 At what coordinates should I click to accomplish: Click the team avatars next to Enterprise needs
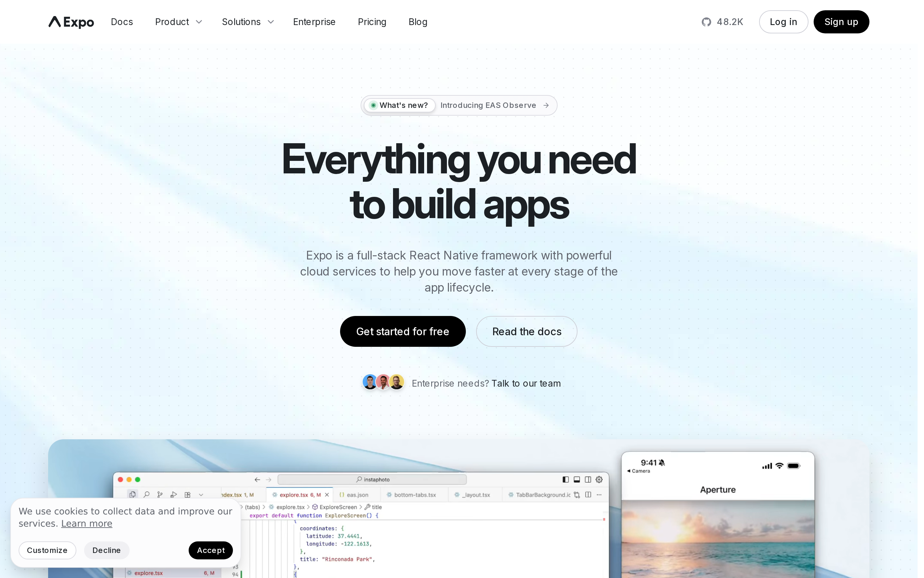[383, 382]
